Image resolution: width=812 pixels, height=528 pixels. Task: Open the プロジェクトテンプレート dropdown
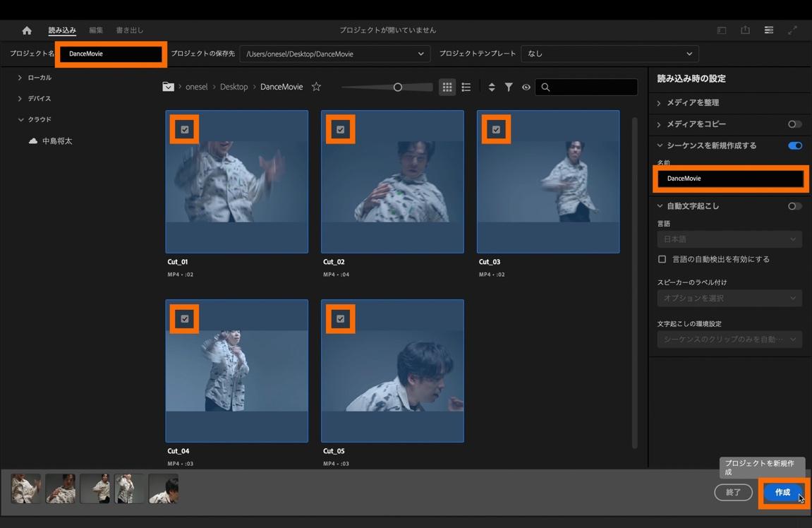point(610,54)
